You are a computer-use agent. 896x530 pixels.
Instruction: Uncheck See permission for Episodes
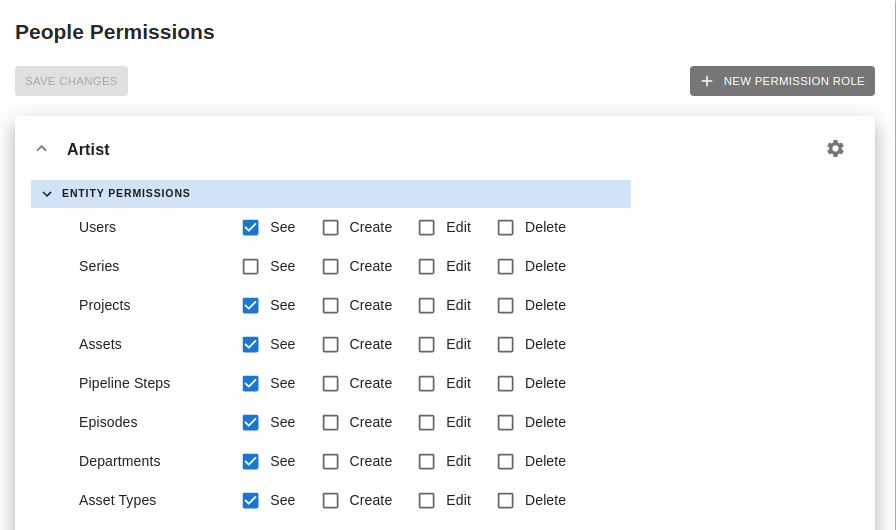point(251,422)
